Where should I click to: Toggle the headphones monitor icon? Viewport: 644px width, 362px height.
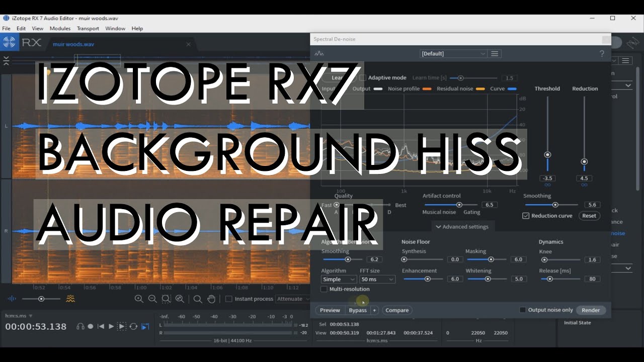click(x=80, y=326)
